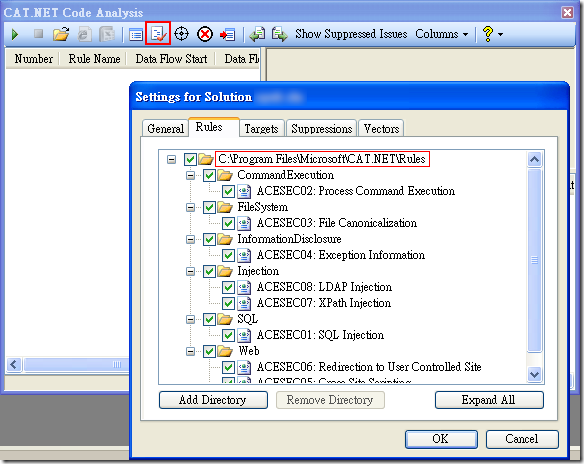The image size is (584, 464).
Task: Switch to the General tab
Action: tap(165, 129)
